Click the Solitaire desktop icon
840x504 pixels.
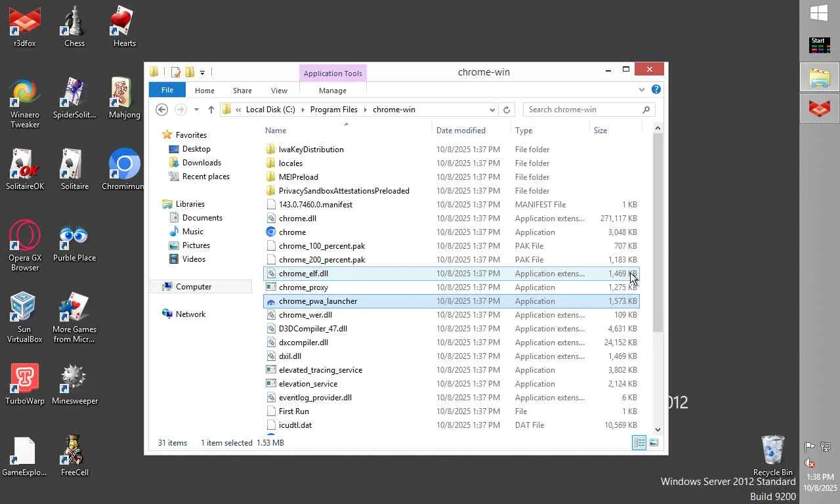(74, 170)
